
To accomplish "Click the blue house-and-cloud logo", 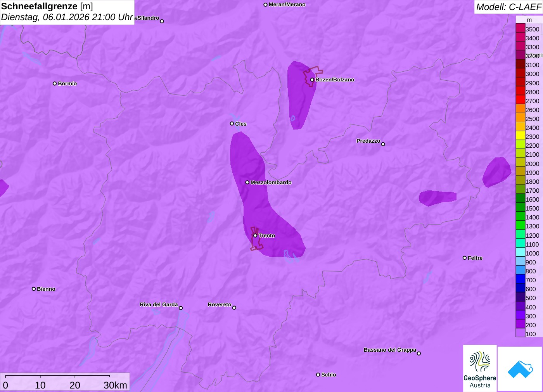I will click(520, 369).
